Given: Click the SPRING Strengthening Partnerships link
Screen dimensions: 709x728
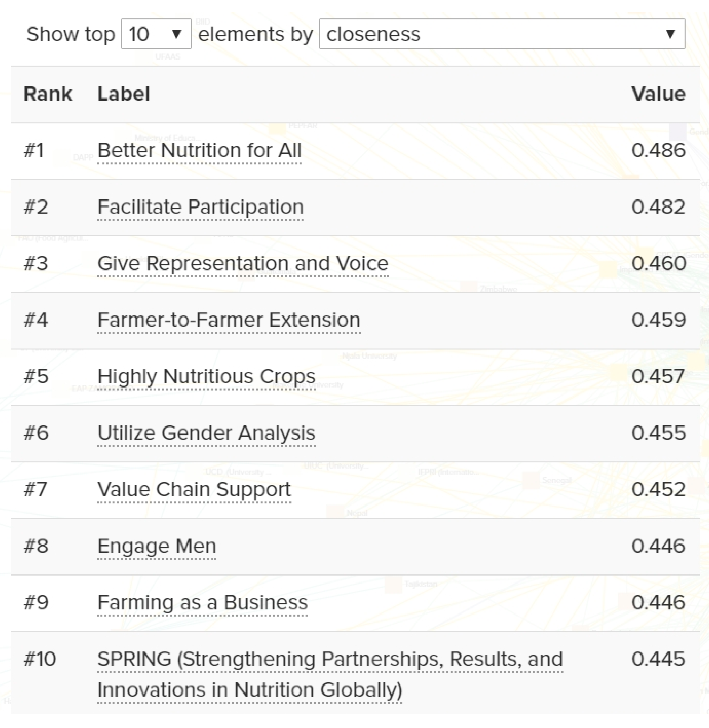Looking at the screenshot, I should click(x=330, y=675).
